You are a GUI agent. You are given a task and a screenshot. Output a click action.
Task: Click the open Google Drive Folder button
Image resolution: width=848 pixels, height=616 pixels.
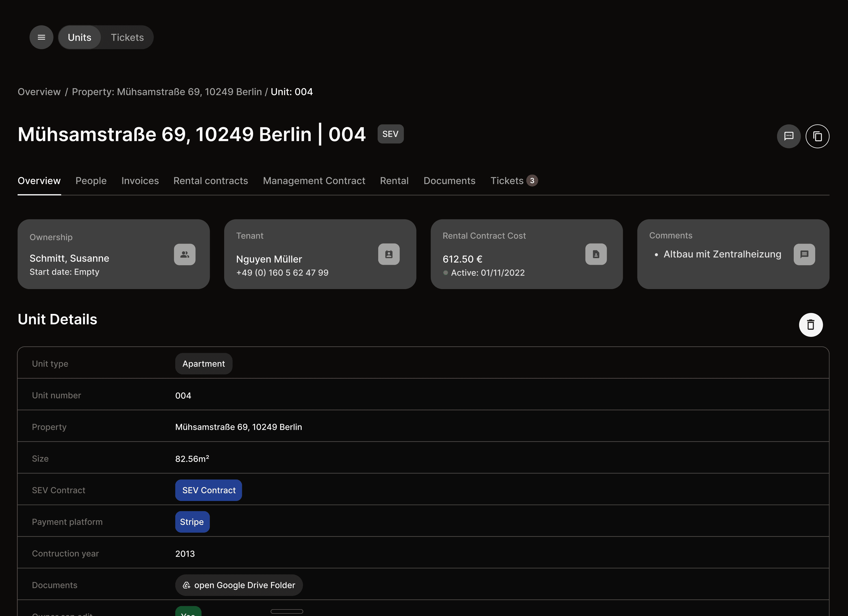click(239, 585)
